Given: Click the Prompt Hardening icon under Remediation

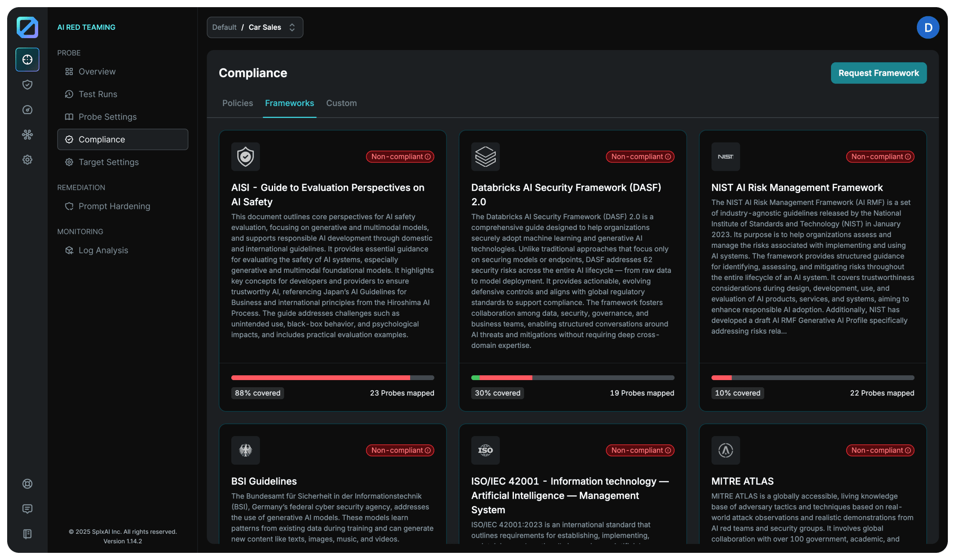Looking at the screenshot, I should click(69, 206).
